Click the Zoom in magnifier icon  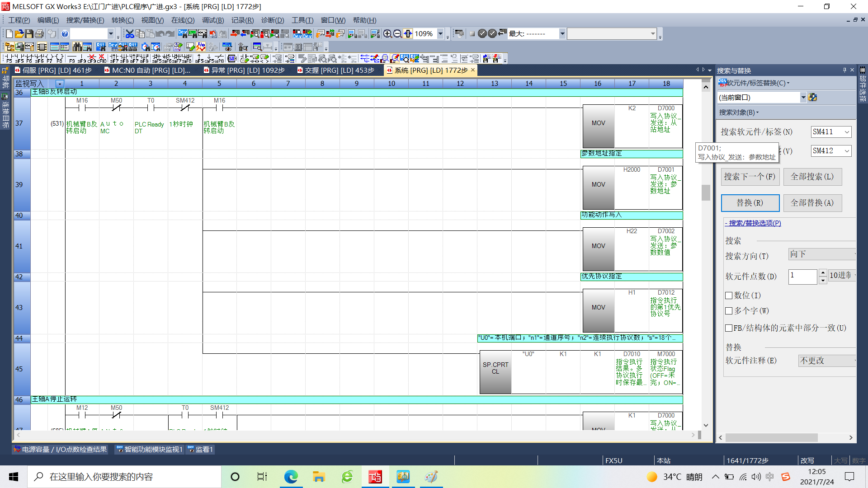(387, 34)
